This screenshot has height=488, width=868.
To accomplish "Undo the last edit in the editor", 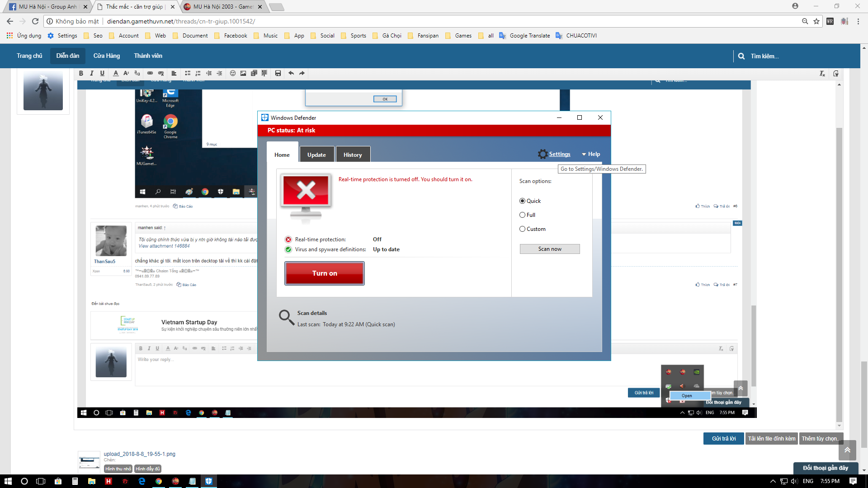I will coord(291,73).
